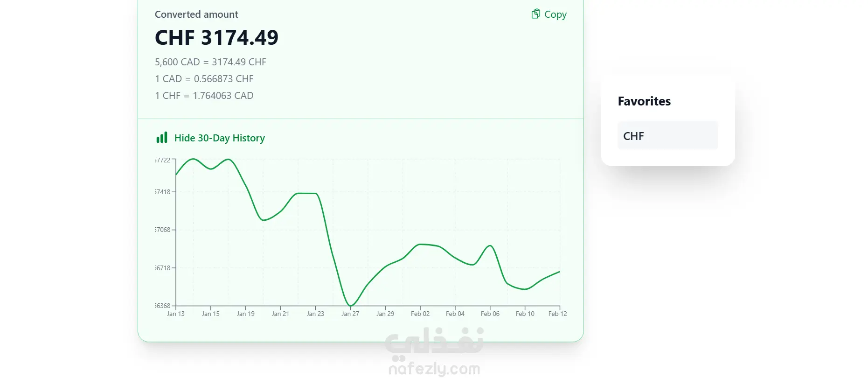The height and width of the screenshot is (378, 868).
Task: Select CHF in the Favorites panel
Action: click(667, 136)
